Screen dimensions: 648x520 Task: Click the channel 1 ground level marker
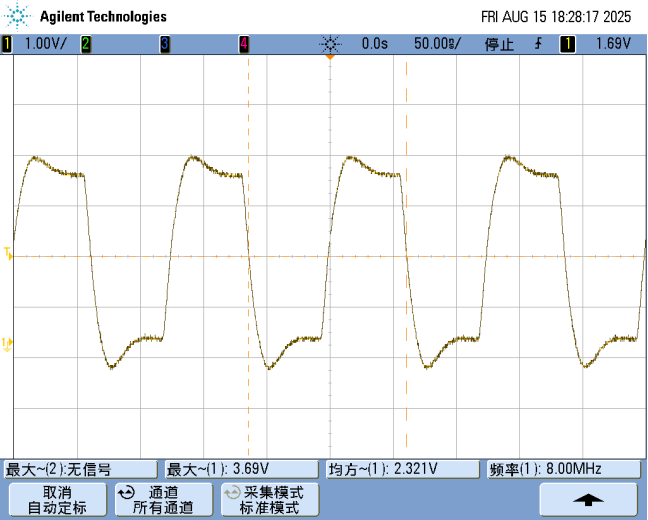coord(8,343)
